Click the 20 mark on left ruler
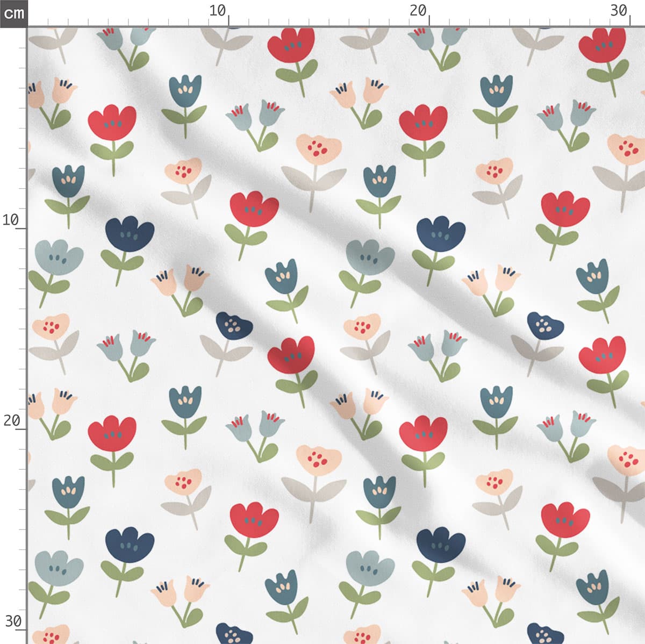Screen dimensions: 645x644 11,420
